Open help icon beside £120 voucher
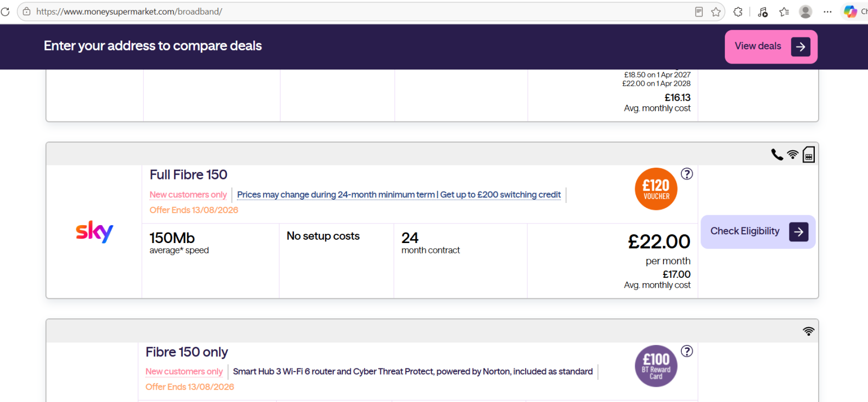 point(687,174)
